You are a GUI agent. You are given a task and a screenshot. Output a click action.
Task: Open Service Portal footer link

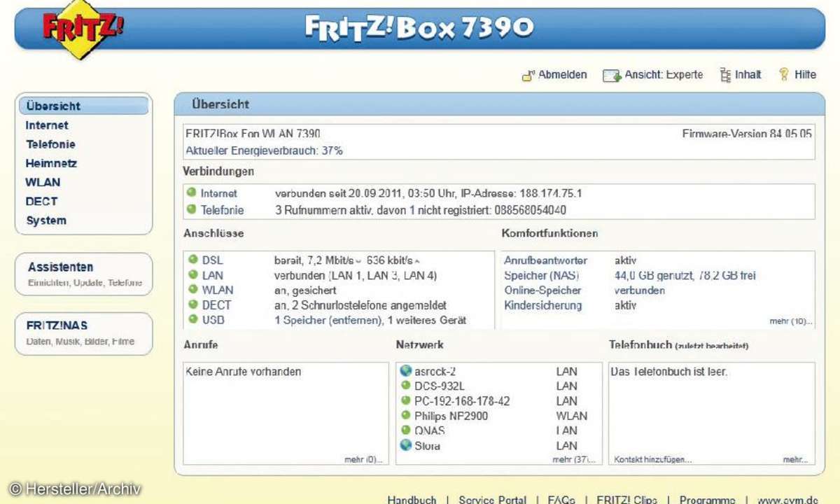point(492,499)
